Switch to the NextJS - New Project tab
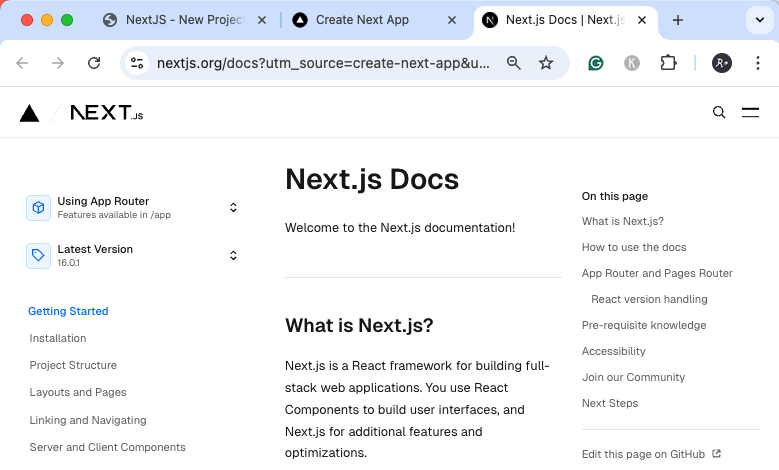779x470 pixels. tap(183, 20)
